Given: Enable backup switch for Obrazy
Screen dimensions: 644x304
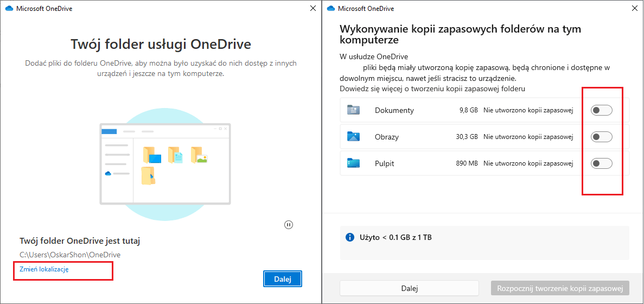Looking at the screenshot, I should 601,137.
